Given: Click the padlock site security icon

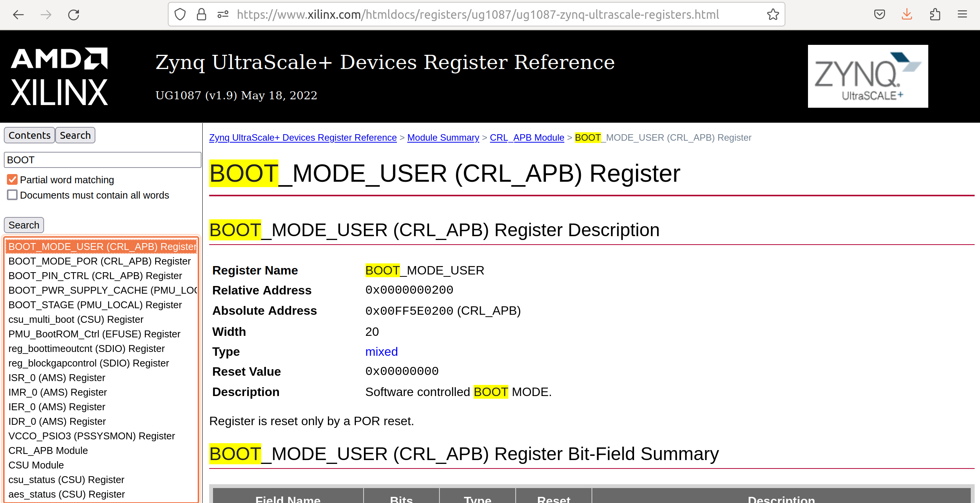Looking at the screenshot, I should click(202, 15).
